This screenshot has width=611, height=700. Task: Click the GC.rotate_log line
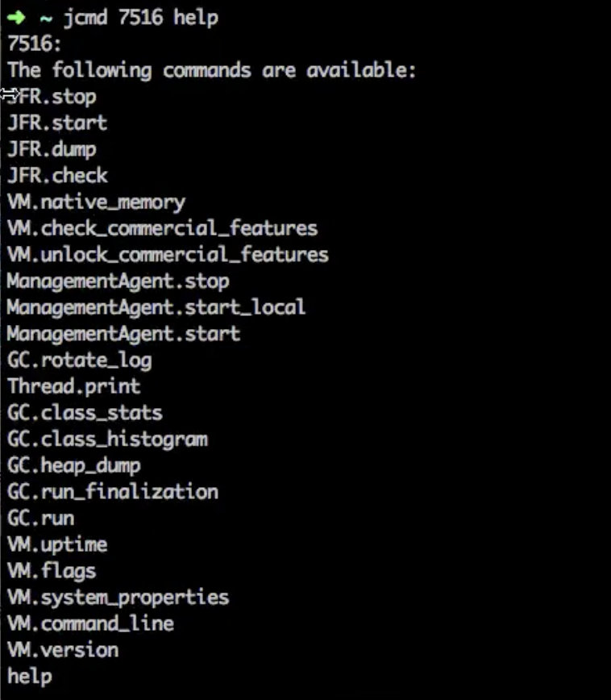point(80,360)
